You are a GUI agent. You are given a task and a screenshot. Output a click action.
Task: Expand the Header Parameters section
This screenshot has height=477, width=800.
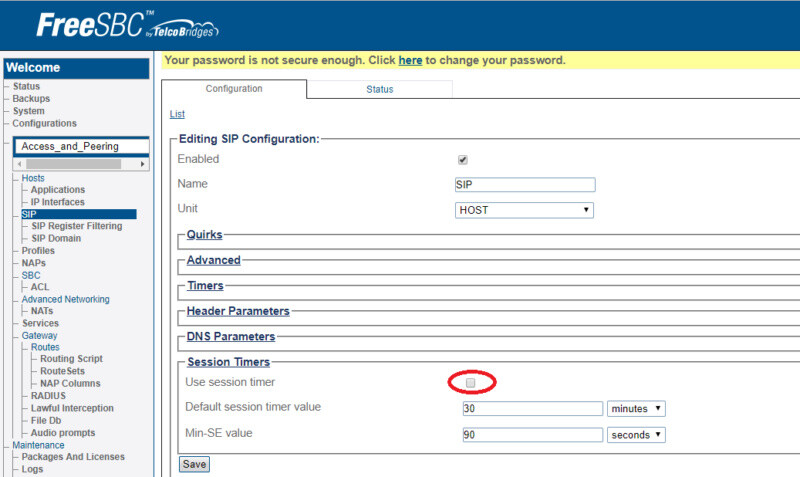click(238, 311)
